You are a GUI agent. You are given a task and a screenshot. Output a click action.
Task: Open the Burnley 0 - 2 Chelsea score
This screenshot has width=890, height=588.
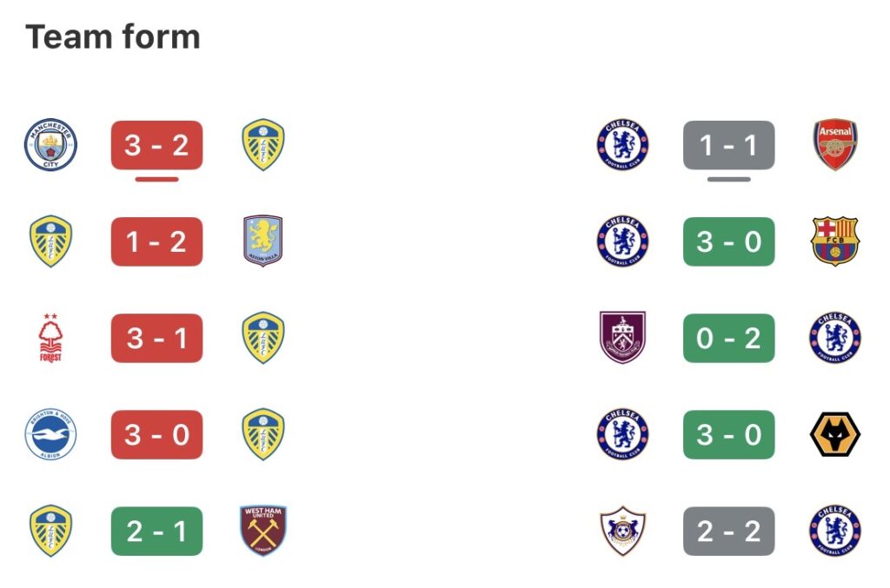click(x=728, y=338)
